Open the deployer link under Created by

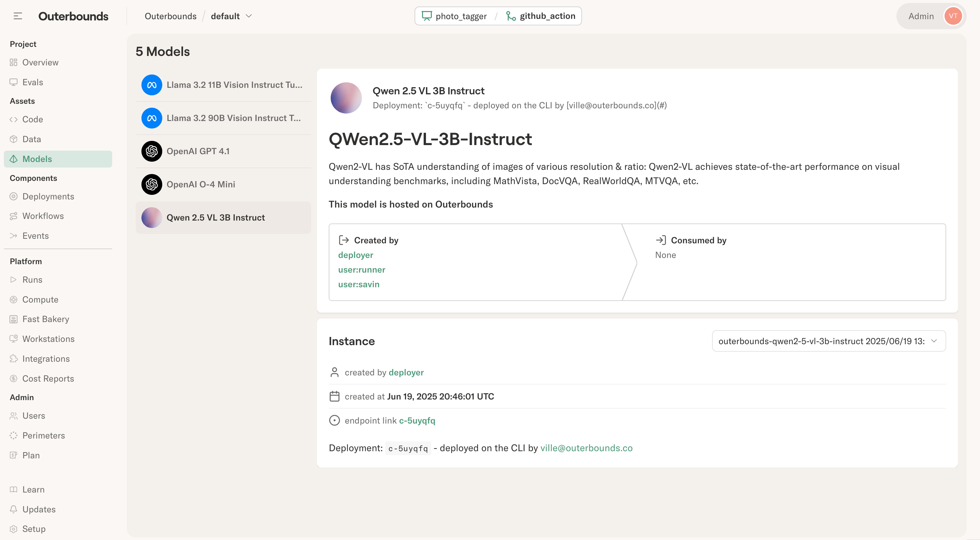355,255
